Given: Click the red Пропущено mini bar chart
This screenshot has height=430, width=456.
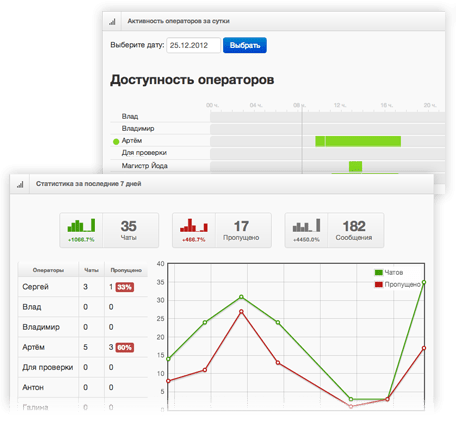Looking at the screenshot, I should [194, 225].
